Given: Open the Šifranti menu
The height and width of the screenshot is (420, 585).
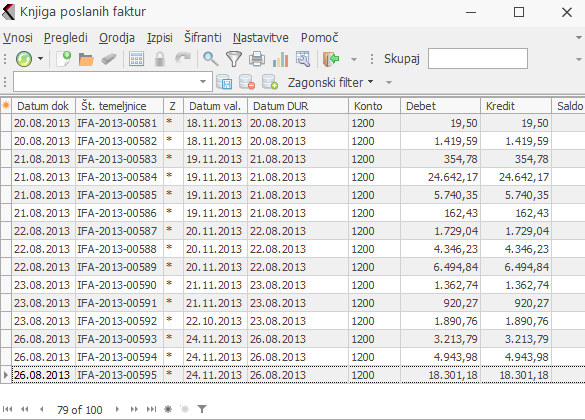Looking at the screenshot, I should coord(203,38).
